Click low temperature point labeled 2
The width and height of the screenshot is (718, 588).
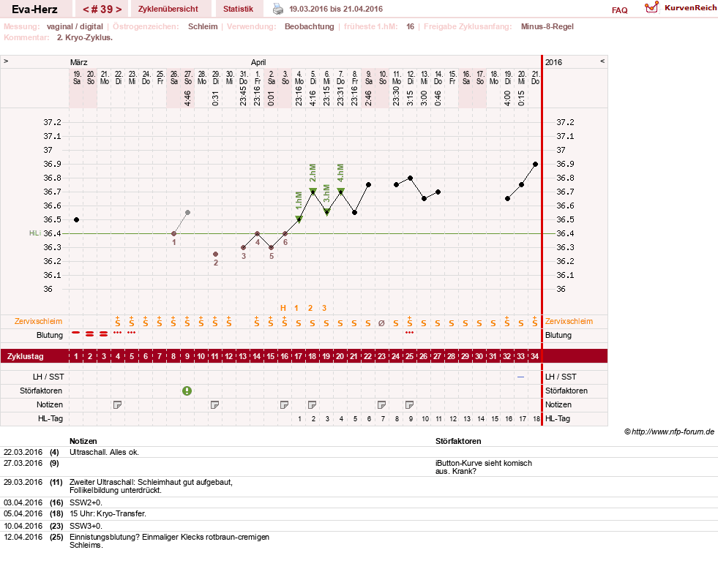click(x=216, y=254)
